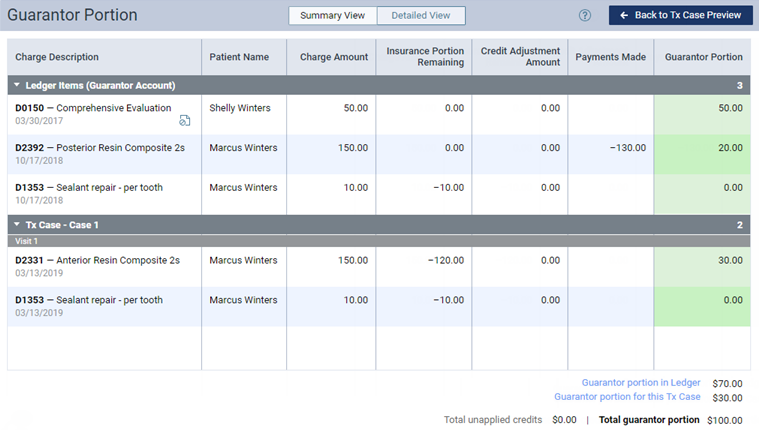Viewport: 759px width, 432px height.
Task: Click the -130.00 payments made value
Action: (x=627, y=148)
